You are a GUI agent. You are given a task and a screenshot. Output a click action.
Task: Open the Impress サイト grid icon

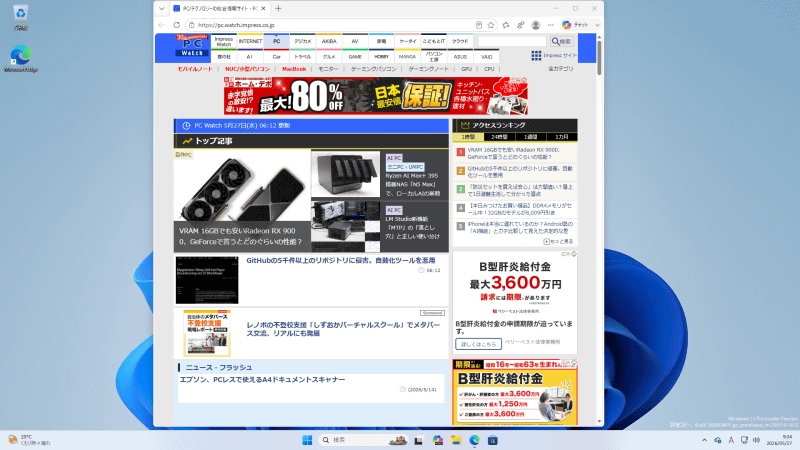point(536,56)
